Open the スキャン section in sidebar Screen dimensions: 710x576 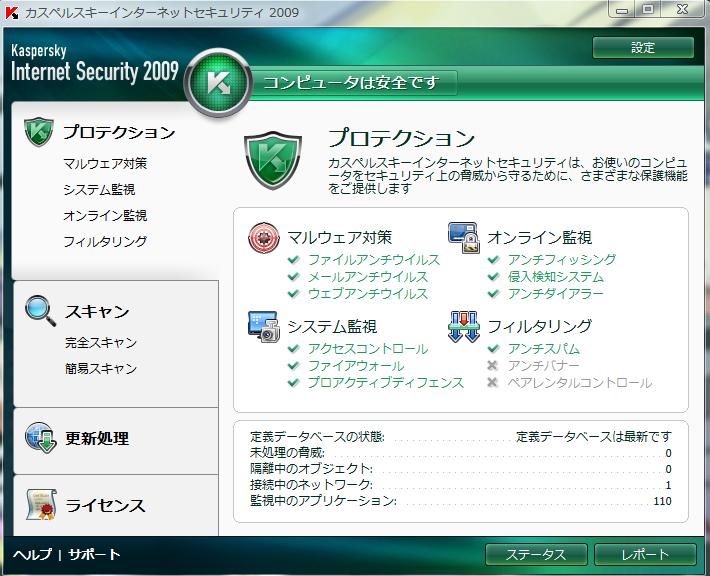[x=97, y=312]
